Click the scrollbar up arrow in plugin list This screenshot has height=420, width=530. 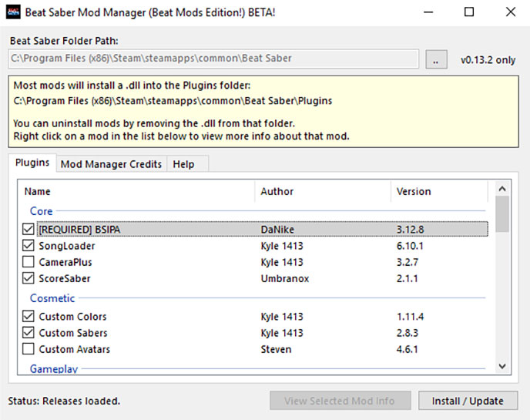pos(502,189)
